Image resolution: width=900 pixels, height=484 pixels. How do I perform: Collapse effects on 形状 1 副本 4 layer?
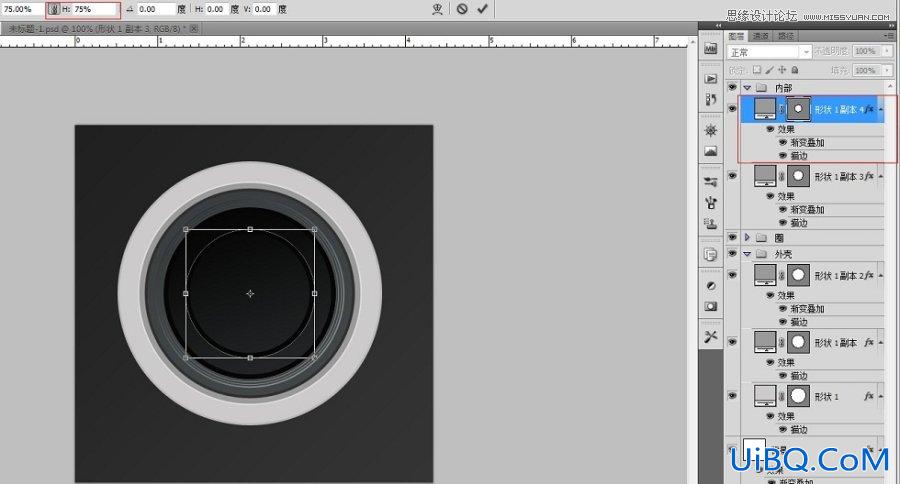880,109
